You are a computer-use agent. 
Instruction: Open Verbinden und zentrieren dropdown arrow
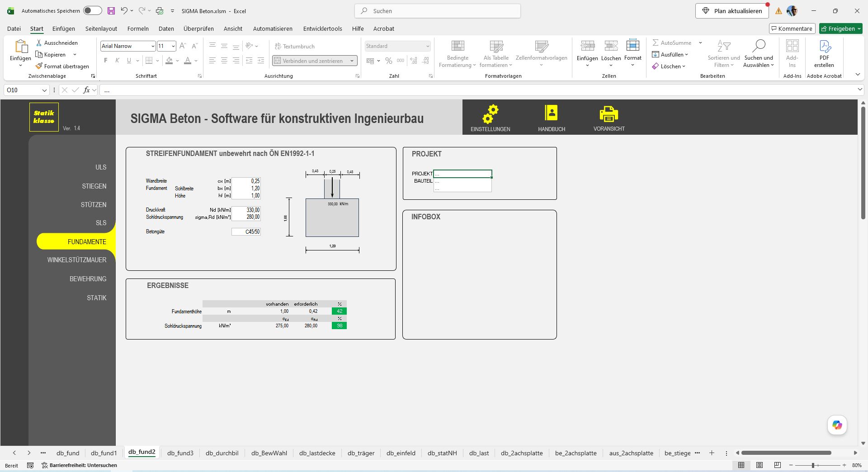pyautogui.click(x=352, y=61)
